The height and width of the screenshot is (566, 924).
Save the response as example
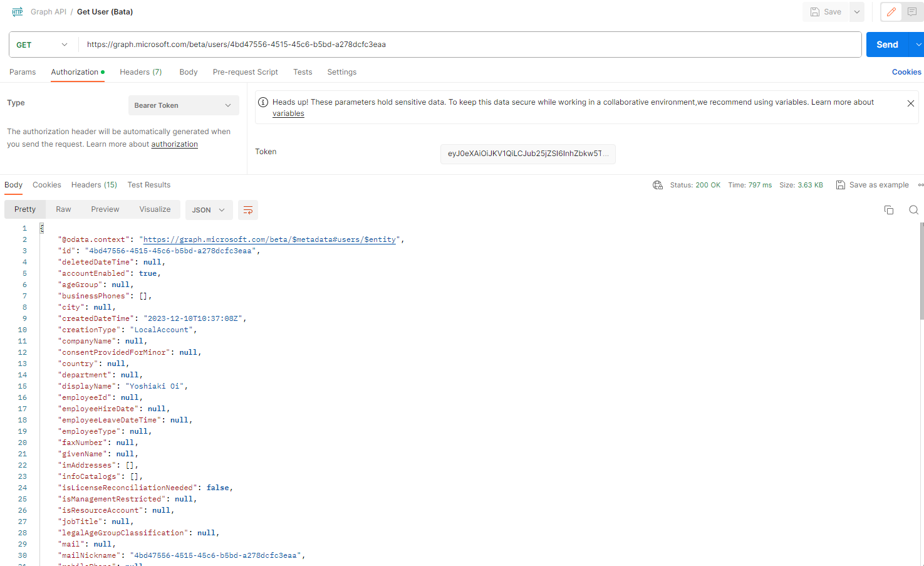click(873, 185)
